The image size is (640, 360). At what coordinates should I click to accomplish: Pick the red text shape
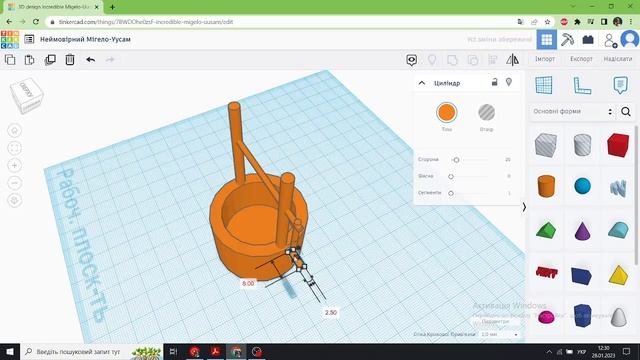coord(547,272)
